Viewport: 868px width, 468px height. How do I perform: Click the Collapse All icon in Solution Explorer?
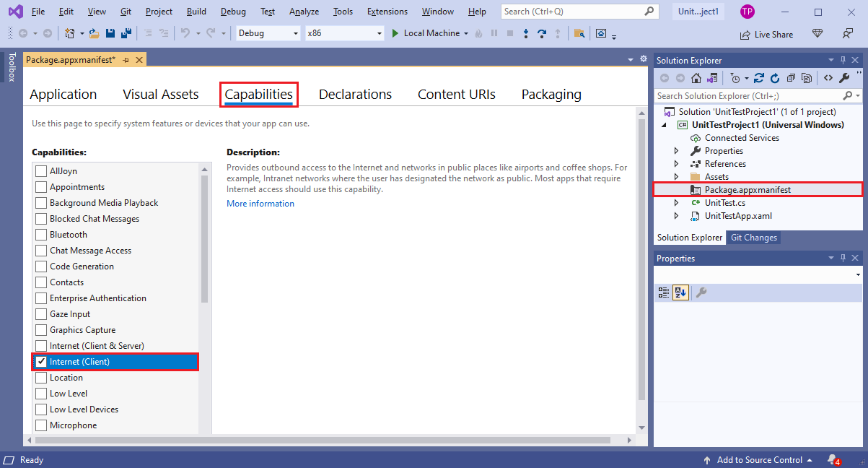(791, 78)
